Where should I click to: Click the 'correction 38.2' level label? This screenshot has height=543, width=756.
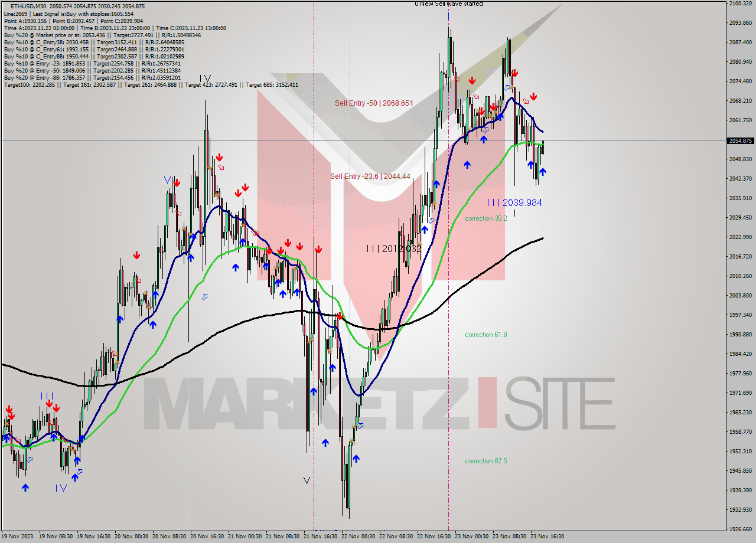coord(486,218)
